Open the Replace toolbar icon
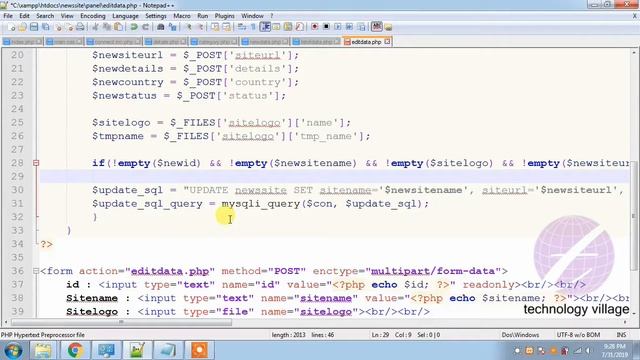 (x=173, y=27)
